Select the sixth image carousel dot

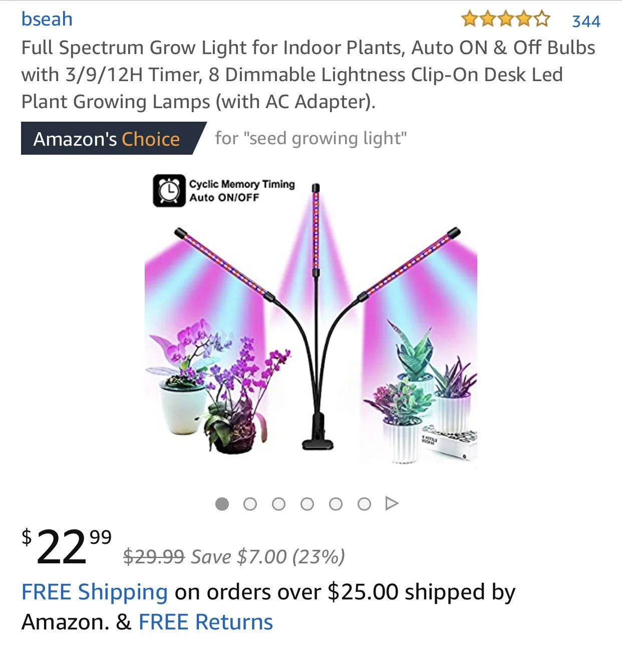(364, 504)
